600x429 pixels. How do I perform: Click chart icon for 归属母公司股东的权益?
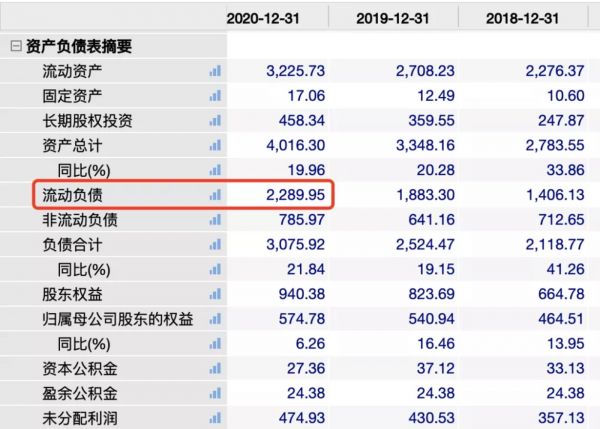[x=214, y=319]
